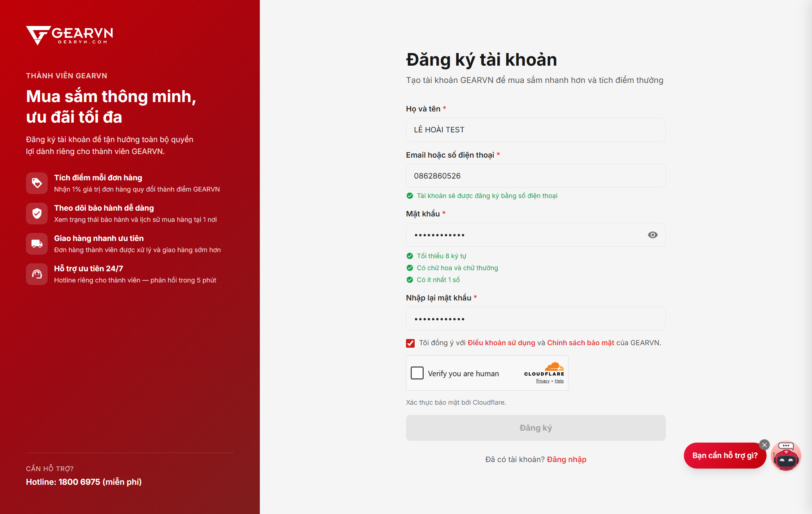Open the Điều khoản sử dụng link
The width and height of the screenshot is (812, 514).
501,343
